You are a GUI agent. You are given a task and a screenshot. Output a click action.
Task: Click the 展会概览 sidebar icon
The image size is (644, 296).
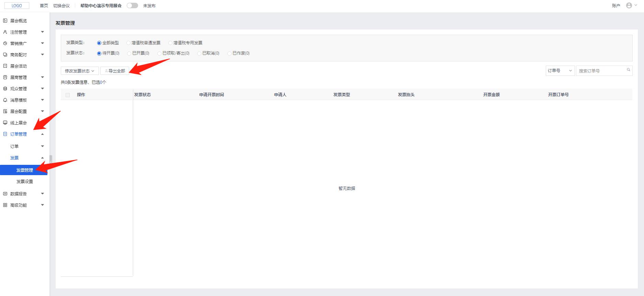[x=5, y=21]
